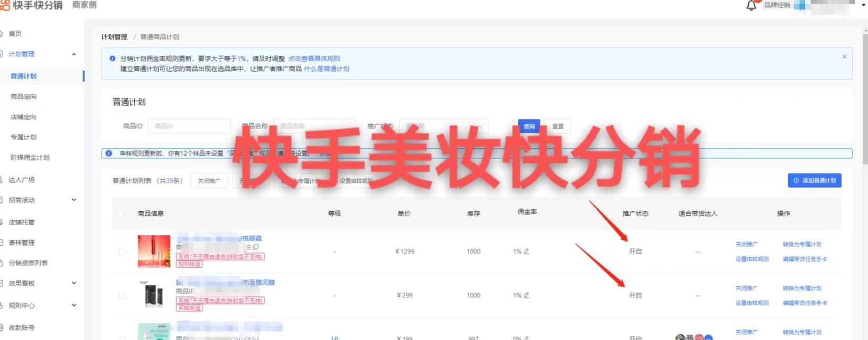
Task: Click 编辑带货任务手卡 in the ¥1299 row
Action: click(805, 259)
